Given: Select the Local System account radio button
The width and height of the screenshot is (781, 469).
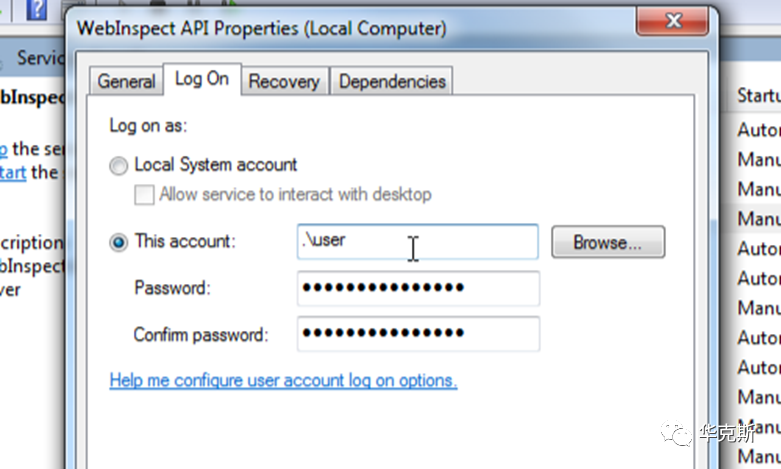Looking at the screenshot, I should coord(120,165).
